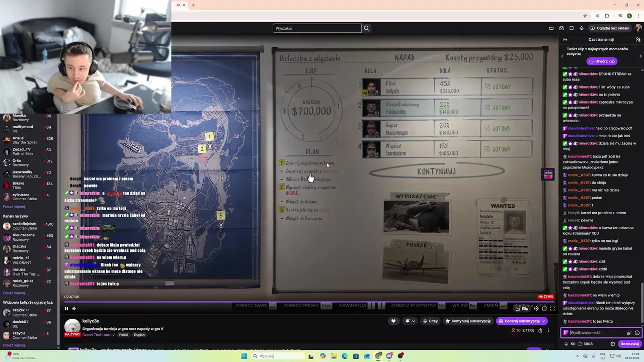Select English language tag

tap(139, 335)
